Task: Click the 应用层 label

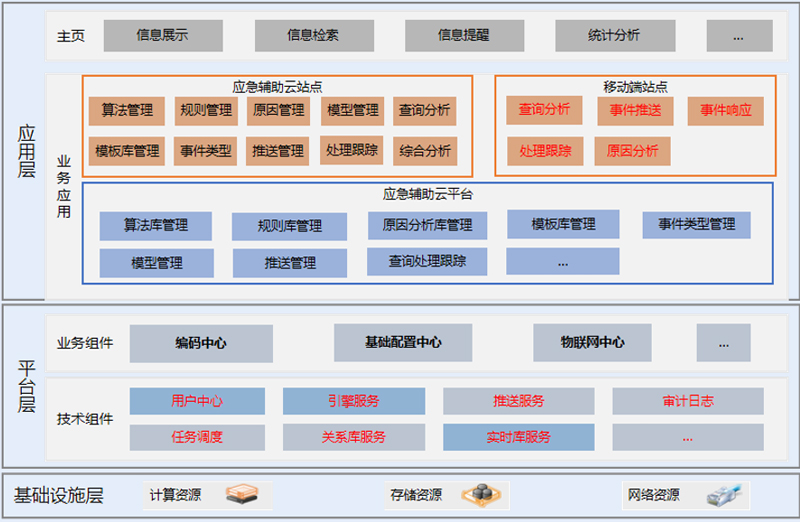Action: [27, 152]
